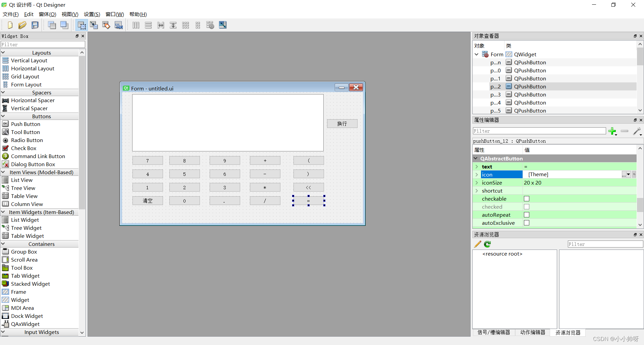
Task: Collapse the Buttons category
Action: (3, 116)
